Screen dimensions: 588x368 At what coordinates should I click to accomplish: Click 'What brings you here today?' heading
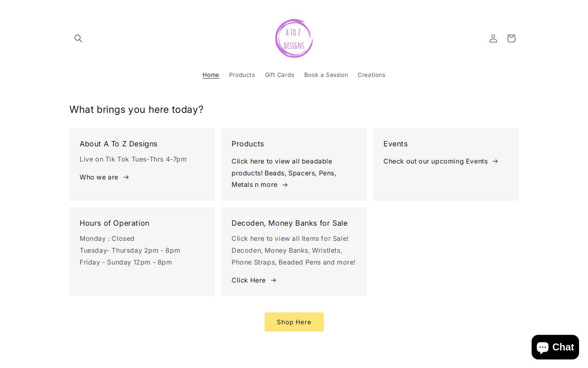click(136, 110)
